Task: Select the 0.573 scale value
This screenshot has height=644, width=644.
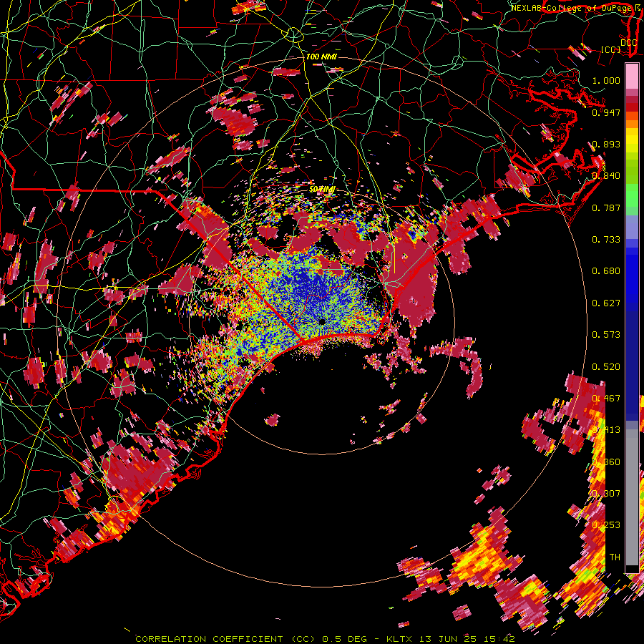Action: [606, 335]
